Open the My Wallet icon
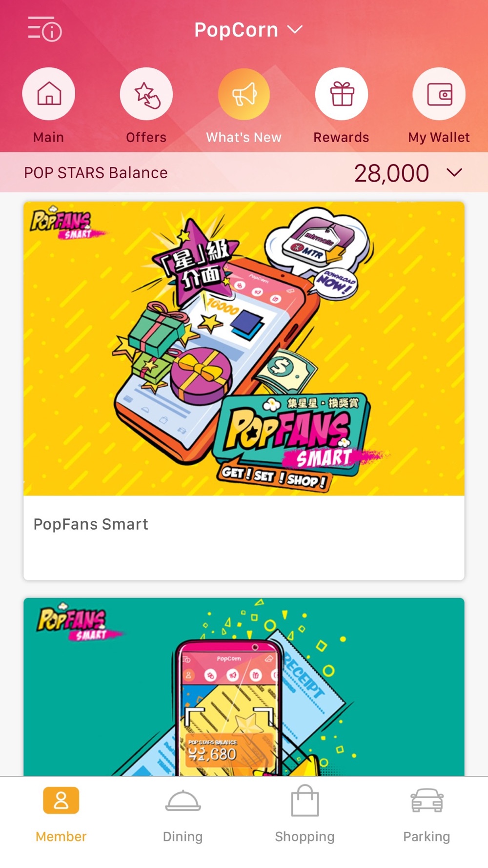This screenshot has height=868, width=488. click(439, 94)
